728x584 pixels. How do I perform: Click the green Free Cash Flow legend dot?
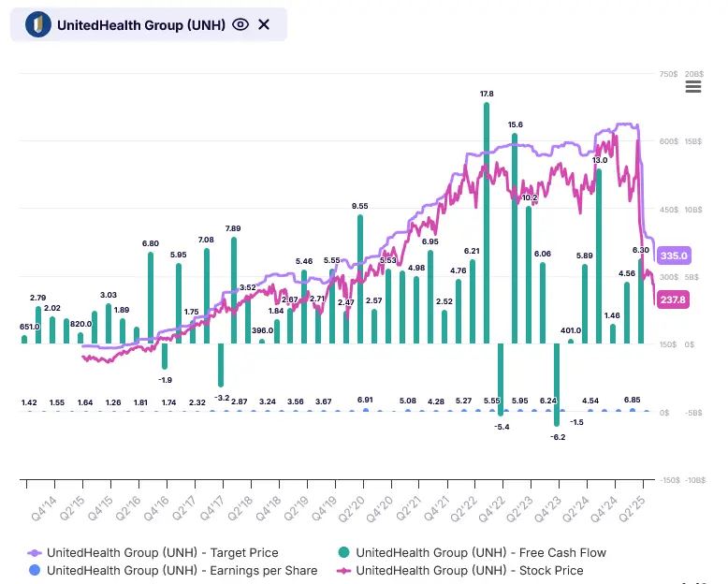pos(344,552)
